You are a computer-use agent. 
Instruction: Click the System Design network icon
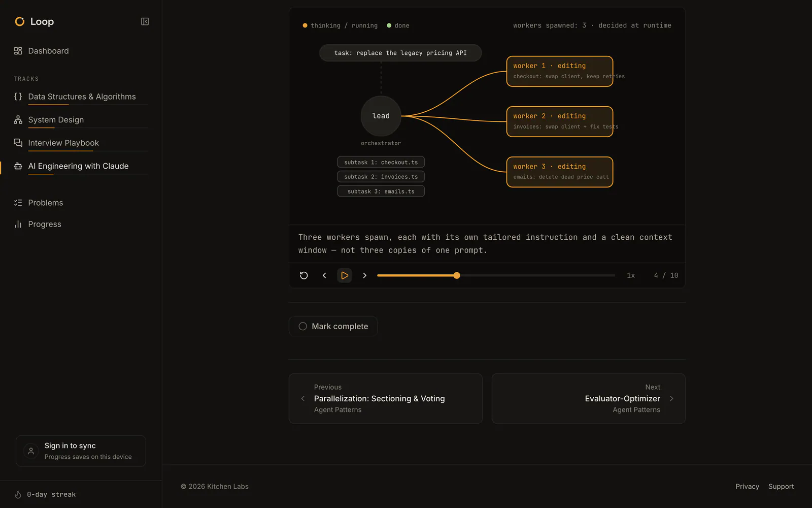tap(18, 120)
